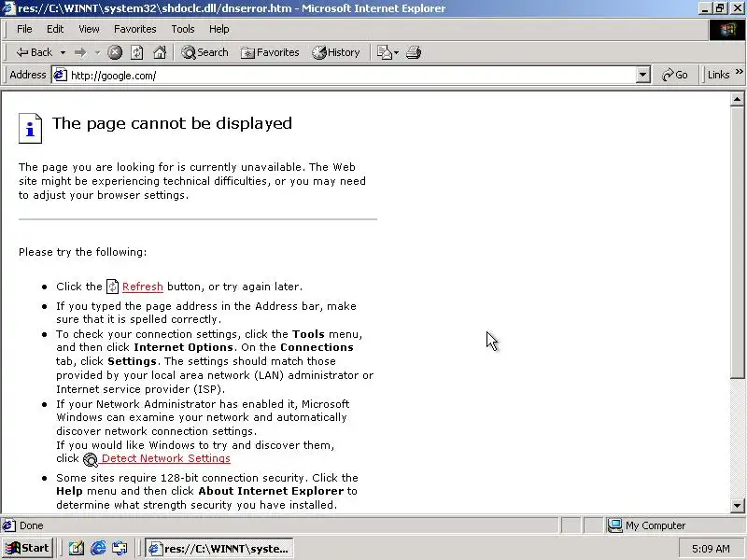The image size is (747, 560).
Task: Click the Done status bar page icon
Action: [8, 525]
